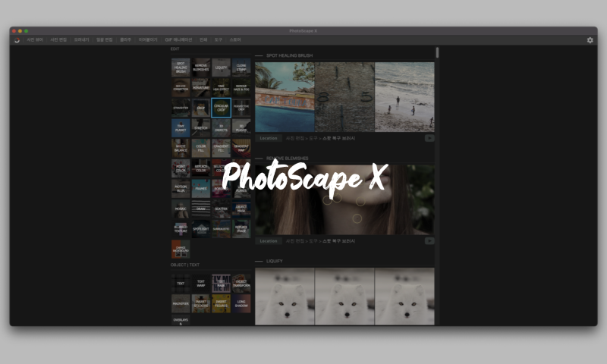Open the Miniature effect tile
This screenshot has width=607, height=364.
point(201,87)
